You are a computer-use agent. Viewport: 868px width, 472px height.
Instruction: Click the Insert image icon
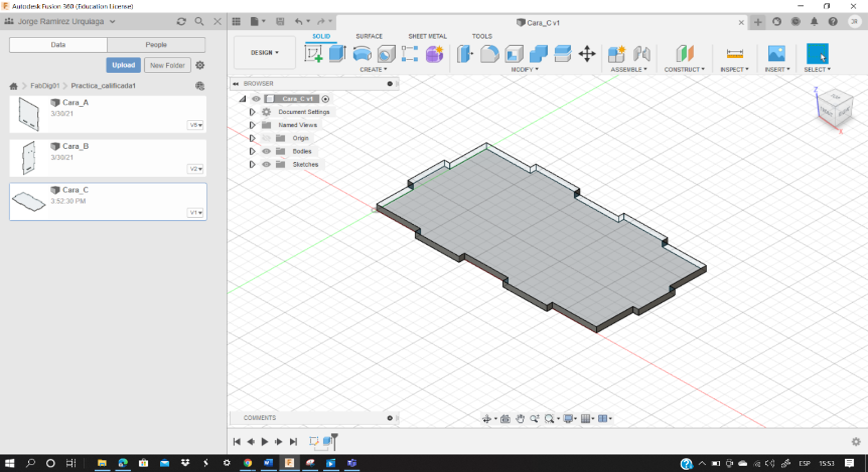point(776,54)
